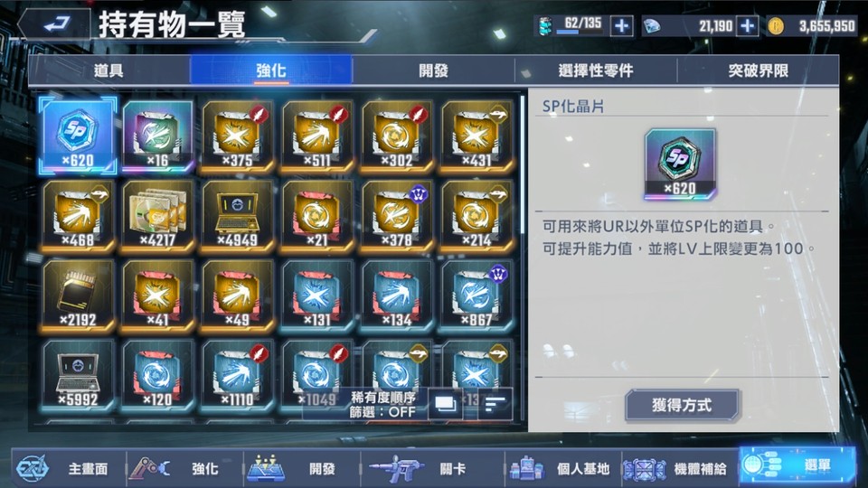Open the sort order filter icon
868x488 pixels.
pyautogui.click(x=495, y=404)
